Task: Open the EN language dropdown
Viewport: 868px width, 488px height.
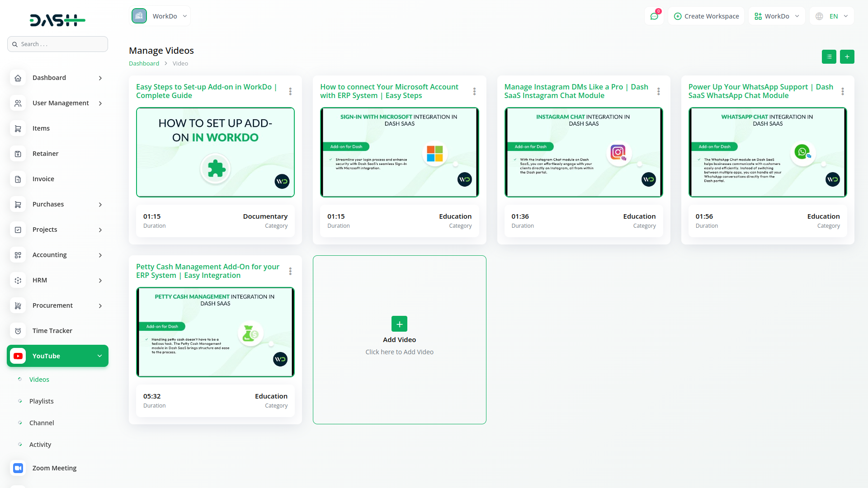Action: (832, 16)
